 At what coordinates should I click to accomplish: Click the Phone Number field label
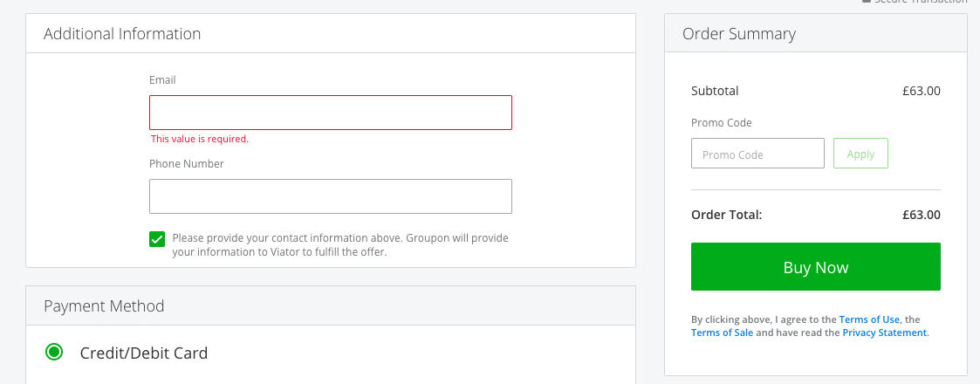[x=187, y=163]
